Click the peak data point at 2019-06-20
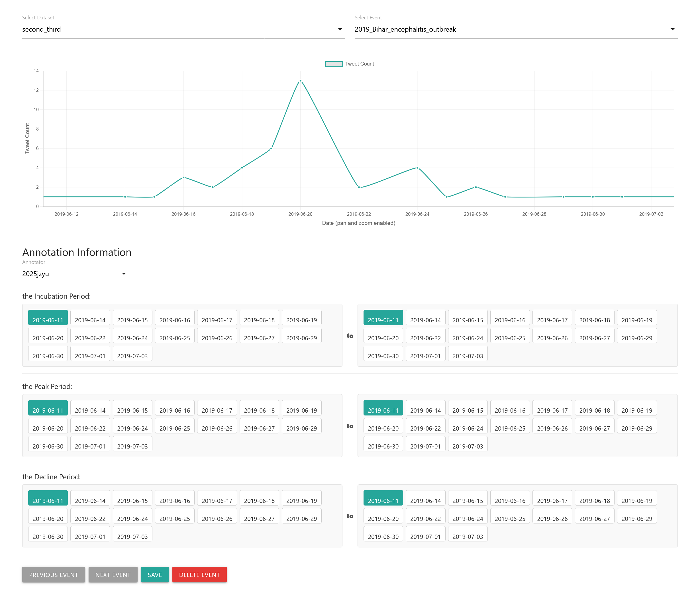 coord(300,81)
